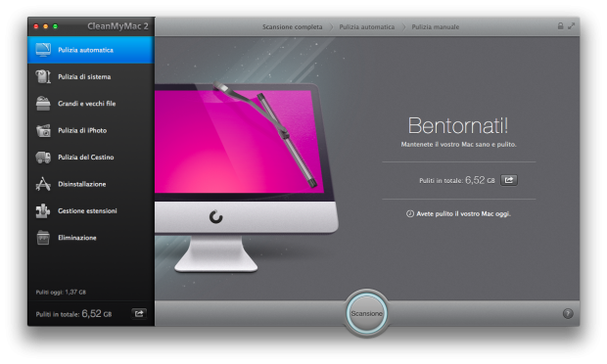The height and width of the screenshot is (364, 607).
Task: Click 'Avete pulito il vostro Mac oggi.' text
Action: [x=463, y=213]
